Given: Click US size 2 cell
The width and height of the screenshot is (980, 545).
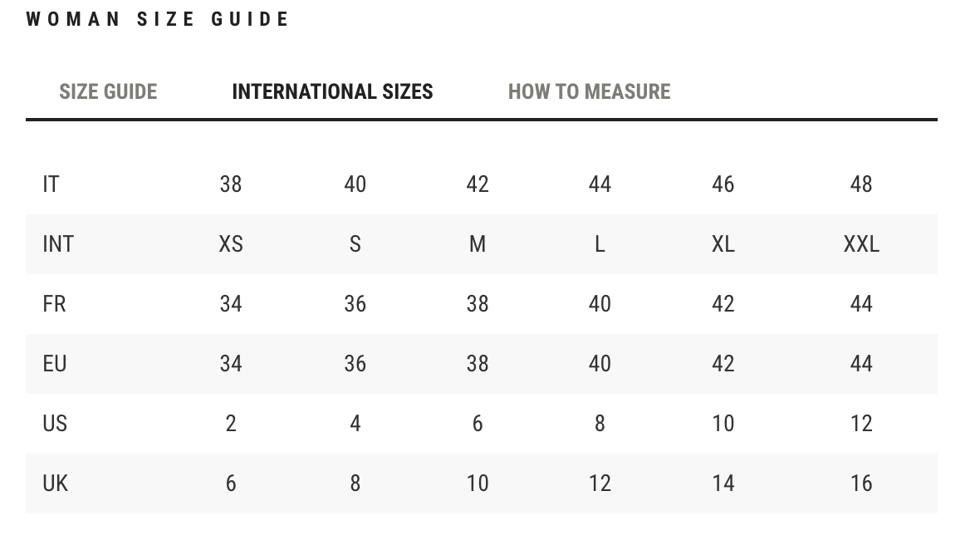Looking at the screenshot, I should point(231,424).
